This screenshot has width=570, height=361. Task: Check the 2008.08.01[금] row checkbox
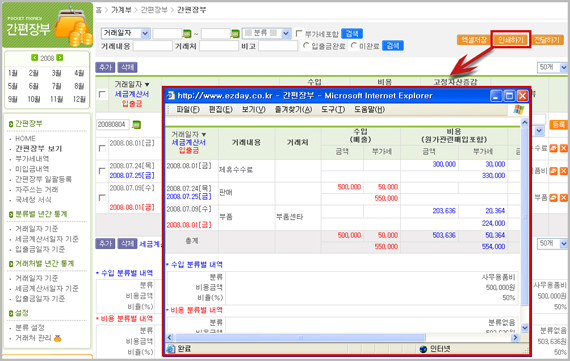click(102, 148)
